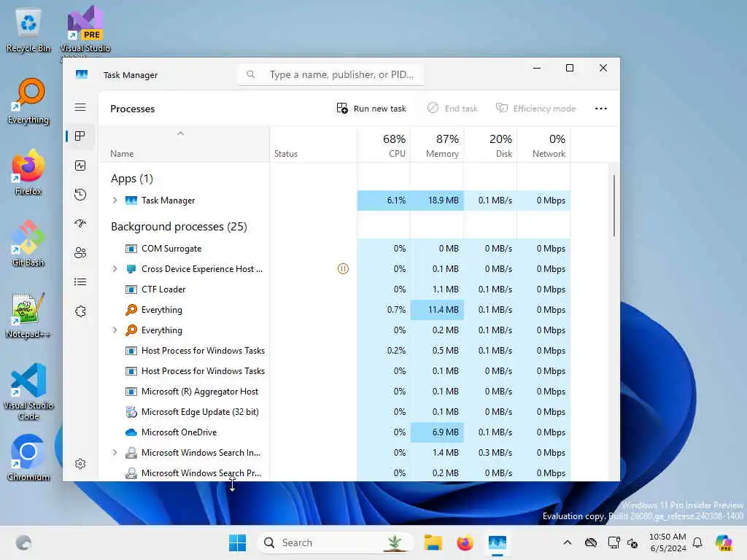Sort by the Status column header
The width and height of the screenshot is (747, 560).
313,145
